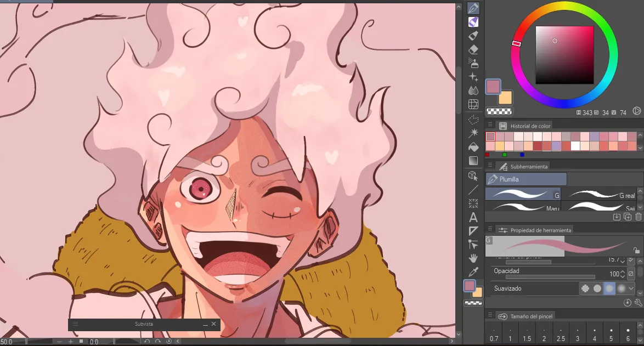Open Propiedad de herramienta panel menu
Image resolution: width=644 pixels, height=346 pixels.
[489, 229]
